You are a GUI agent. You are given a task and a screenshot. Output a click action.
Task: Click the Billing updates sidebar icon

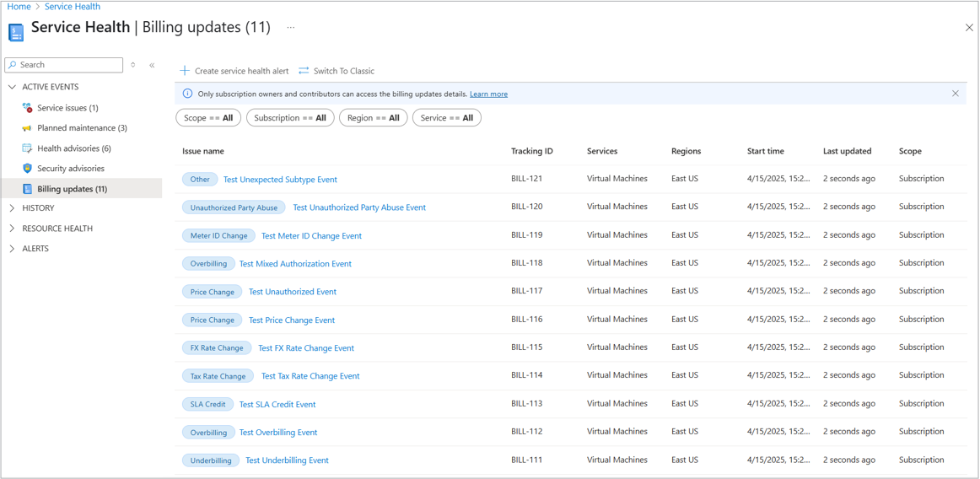tap(27, 189)
